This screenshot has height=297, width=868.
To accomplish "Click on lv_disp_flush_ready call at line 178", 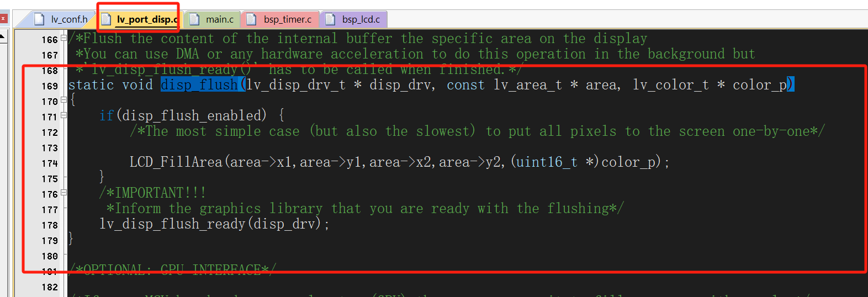I will click(x=172, y=224).
